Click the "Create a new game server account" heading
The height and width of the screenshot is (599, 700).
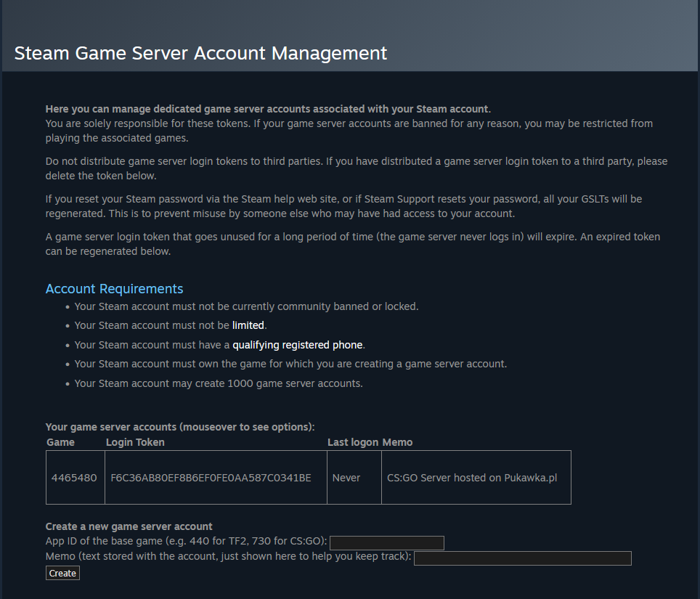pyautogui.click(x=129, y=526)
